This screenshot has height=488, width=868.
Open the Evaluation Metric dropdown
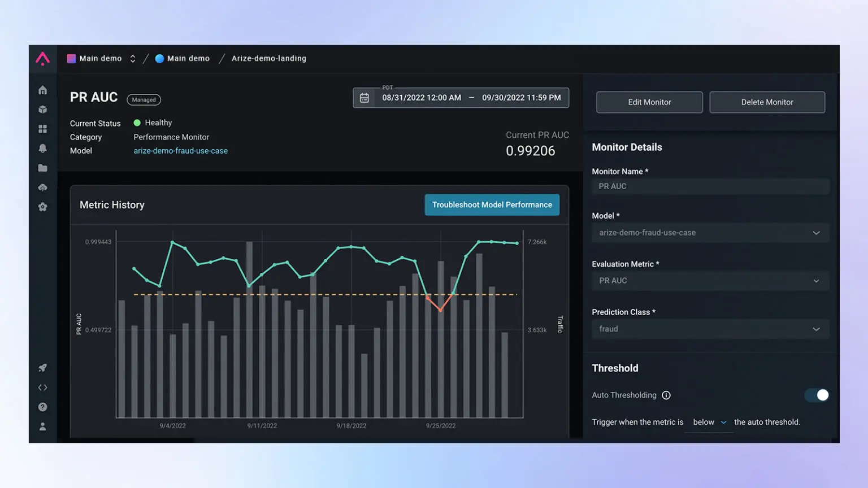710,281
